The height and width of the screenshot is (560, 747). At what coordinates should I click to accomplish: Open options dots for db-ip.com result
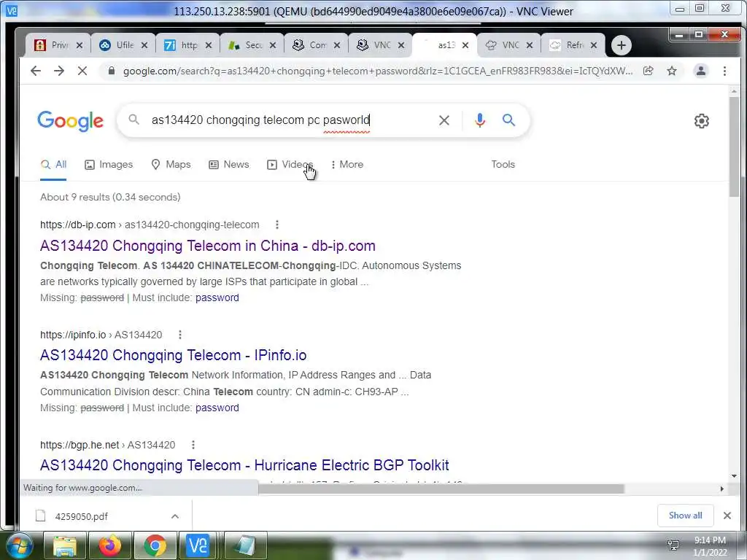(x=276, y=225)
